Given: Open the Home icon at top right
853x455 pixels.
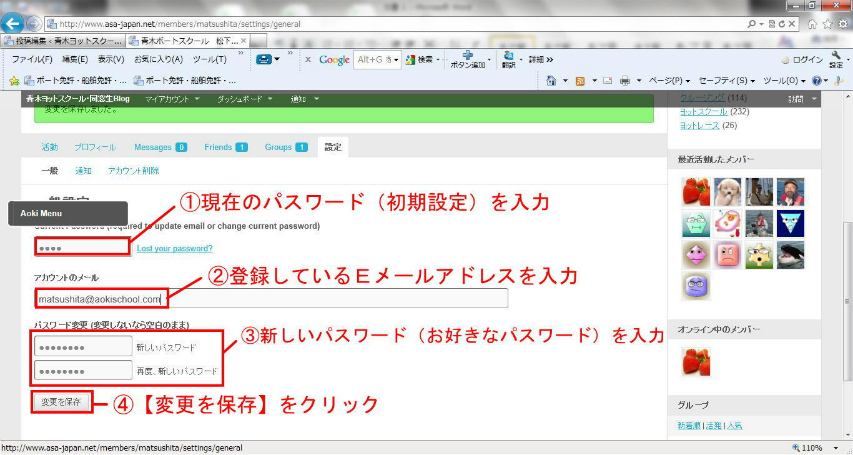Looking at the screenshot, I should coord(813,24).
